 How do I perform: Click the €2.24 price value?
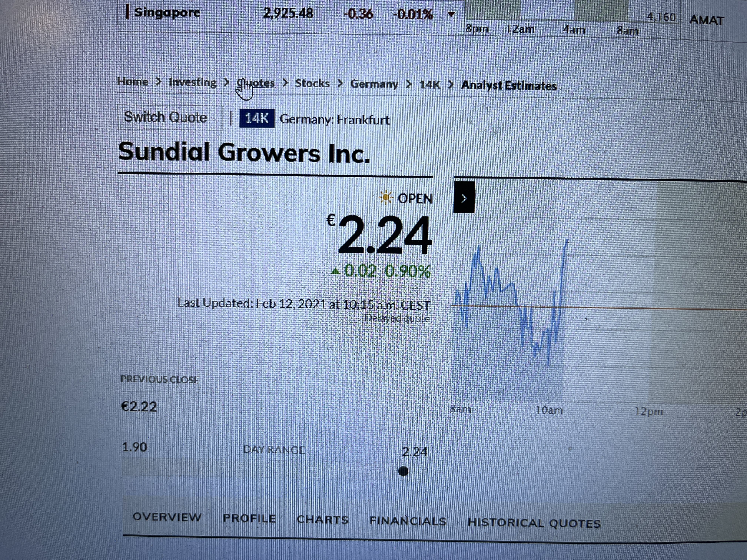click(379, 234)
